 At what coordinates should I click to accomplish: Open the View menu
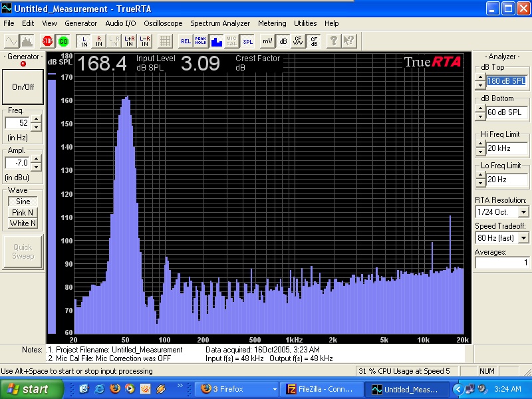tap(49, 23)
